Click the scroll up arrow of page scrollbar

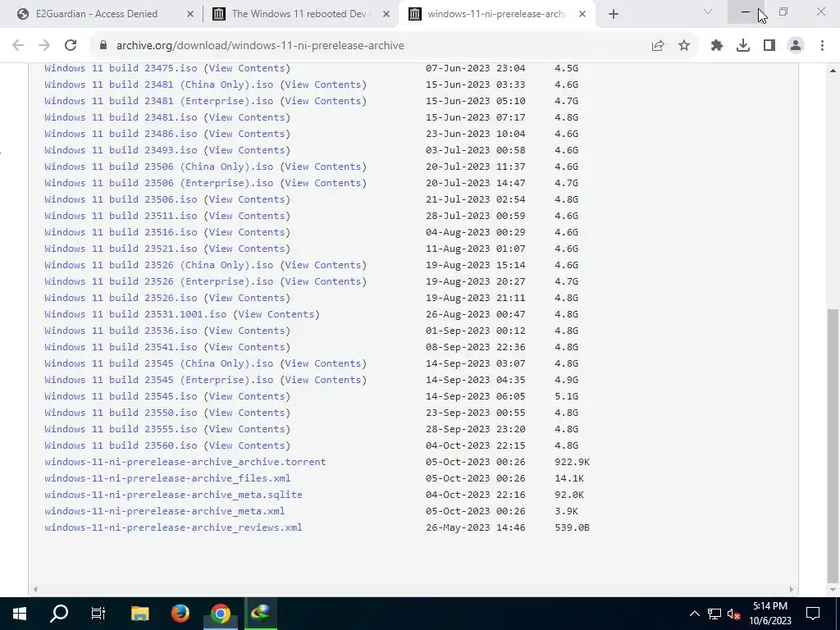pyautogui.click(x=833, y=71)
